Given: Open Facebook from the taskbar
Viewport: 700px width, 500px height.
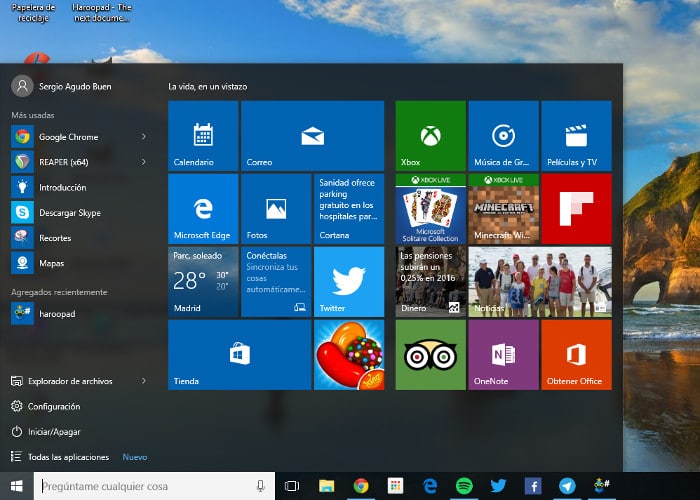Looking at the screenshot, I should (533, 486).
